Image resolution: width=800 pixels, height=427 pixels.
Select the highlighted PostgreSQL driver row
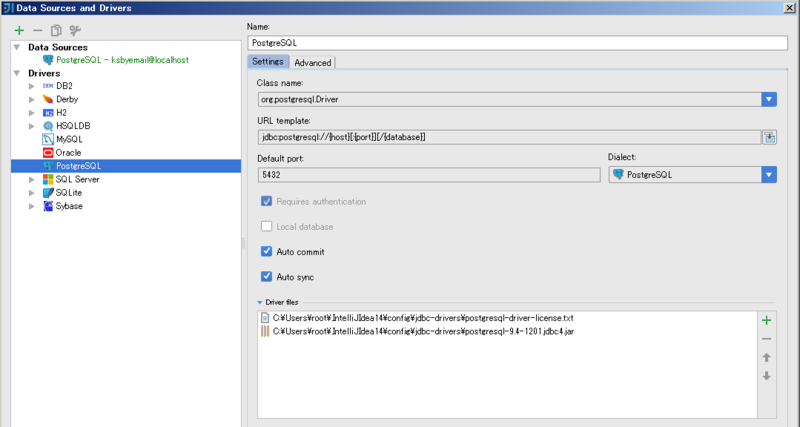126,166
